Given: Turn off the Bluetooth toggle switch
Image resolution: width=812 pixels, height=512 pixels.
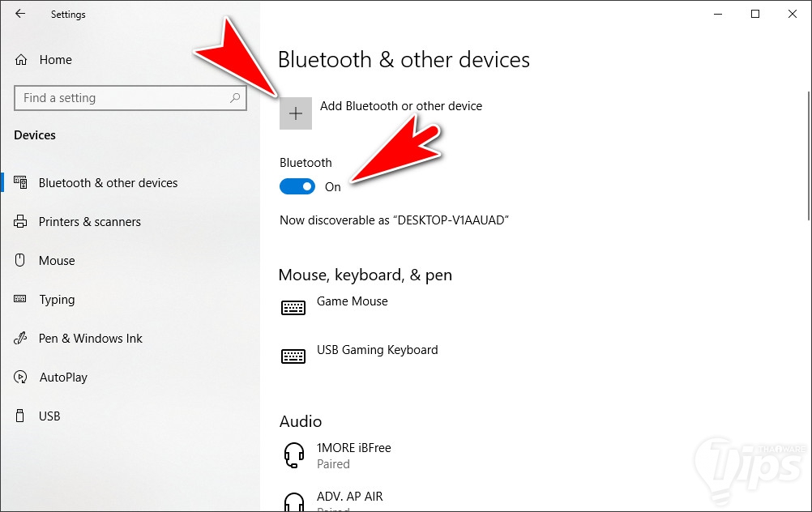Looking at the screenshot, I should point(297,187).
